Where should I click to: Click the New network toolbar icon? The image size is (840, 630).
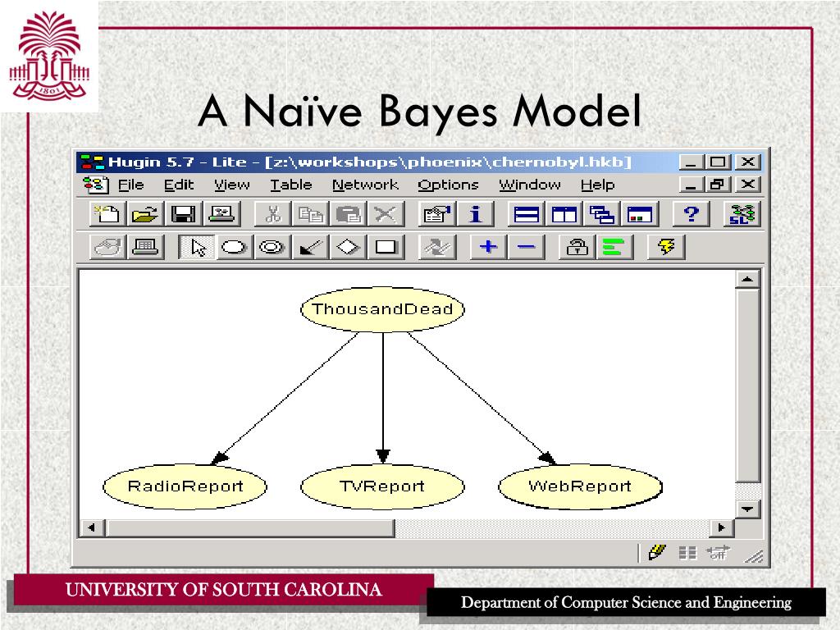point(107,214)
